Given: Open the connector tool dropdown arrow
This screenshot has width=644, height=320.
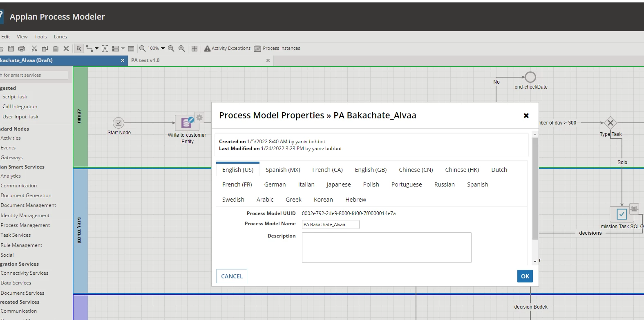Looking at the screenshot, I should (97, 49).
